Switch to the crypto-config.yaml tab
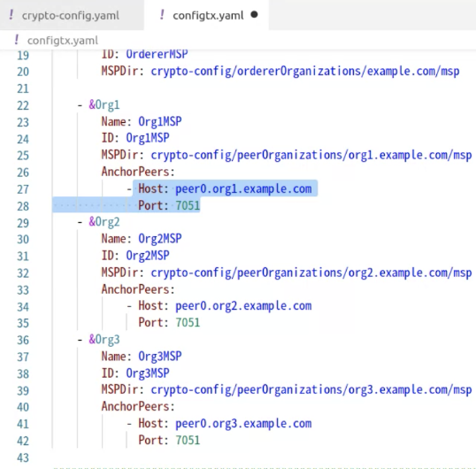 71,15
